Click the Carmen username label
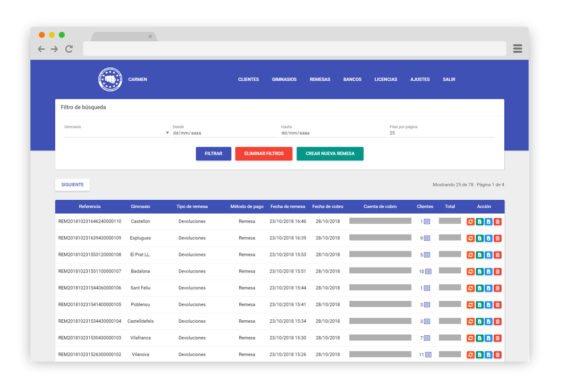 point(138,79)
